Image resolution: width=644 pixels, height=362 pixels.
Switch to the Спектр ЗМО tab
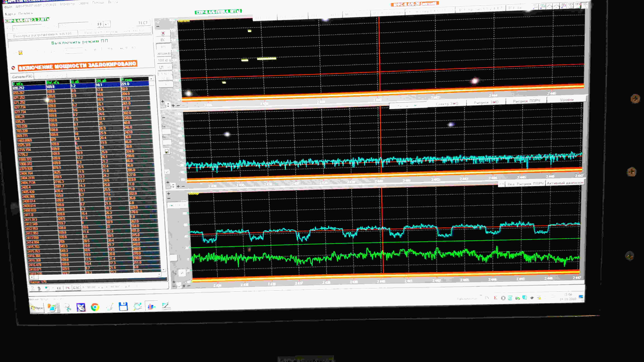pos(447,104)
